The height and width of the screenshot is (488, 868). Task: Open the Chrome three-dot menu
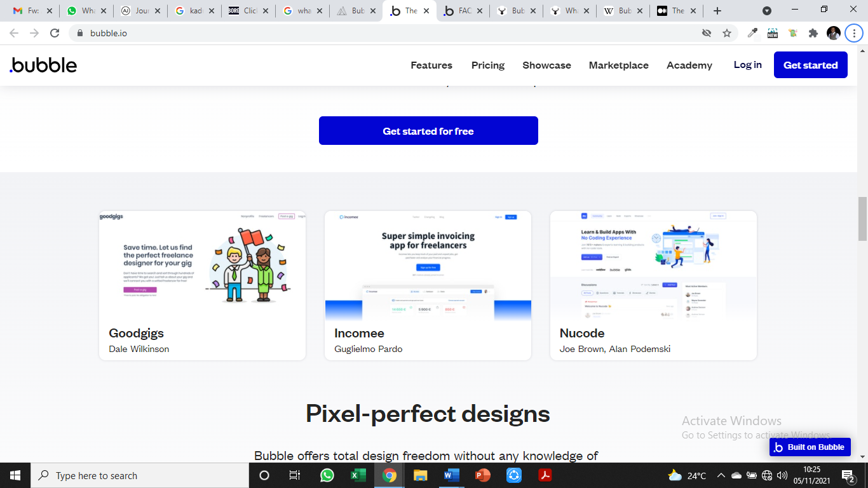tap(854, 33)
